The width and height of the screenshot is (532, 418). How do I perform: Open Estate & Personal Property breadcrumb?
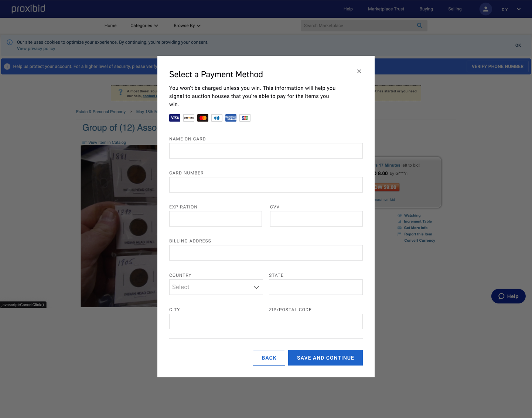tap(101, 112)
